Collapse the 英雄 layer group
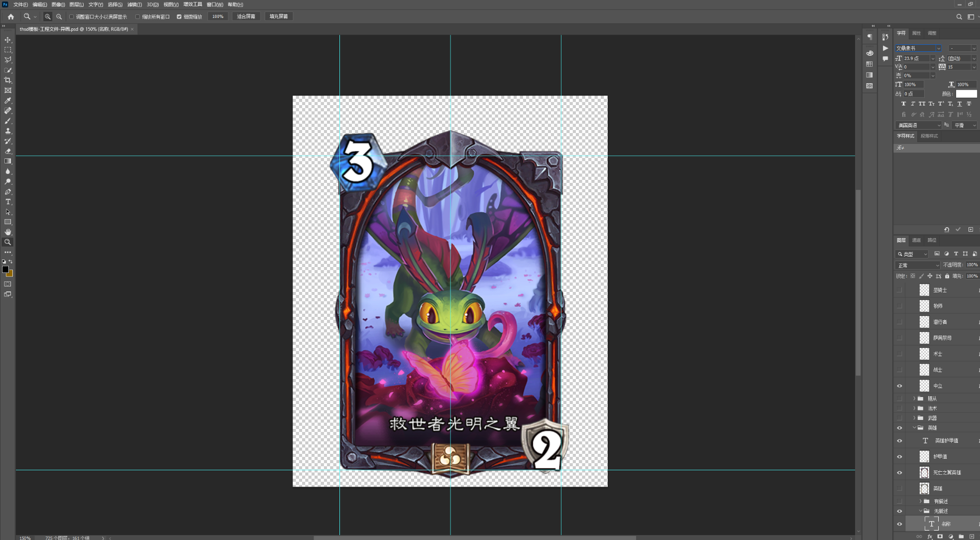980x540 pixels. pos(914,427)
